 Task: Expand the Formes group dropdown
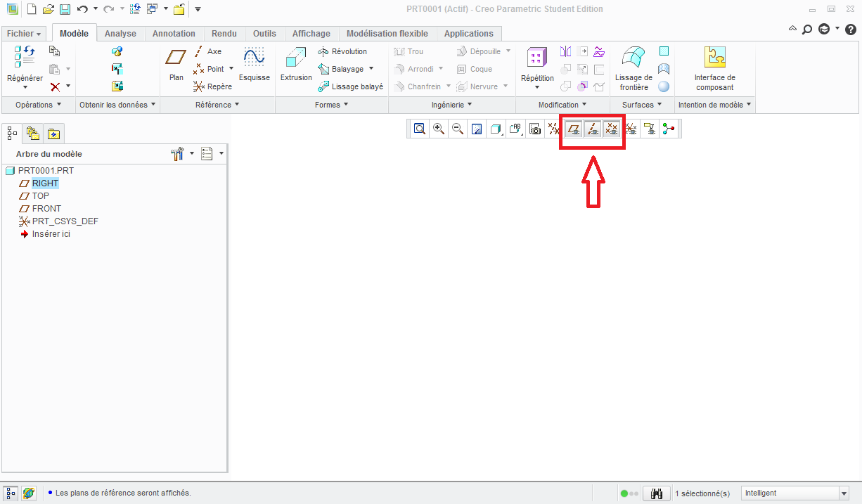pos(332,105)
